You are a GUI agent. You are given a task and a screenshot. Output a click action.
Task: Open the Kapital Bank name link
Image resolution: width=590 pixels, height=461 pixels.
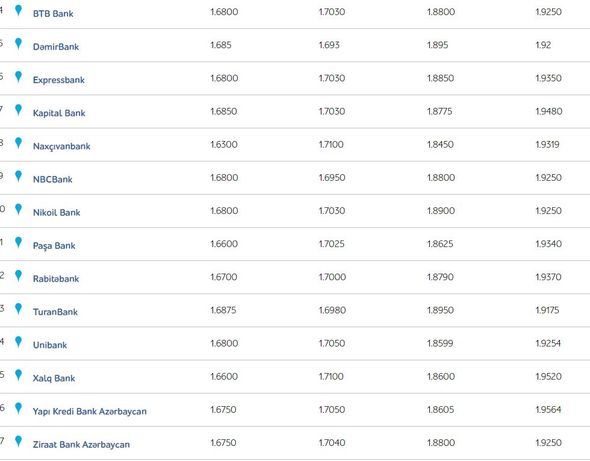pos(59,113)
